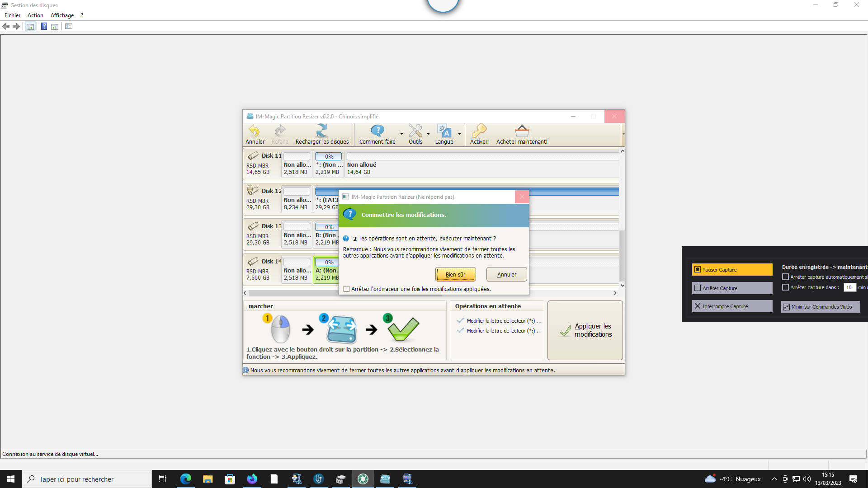This screenshot has height=488, width=868.
Task: Select Disk 11 Non alloué 14,64 GB partition
Action: [482, 164]
